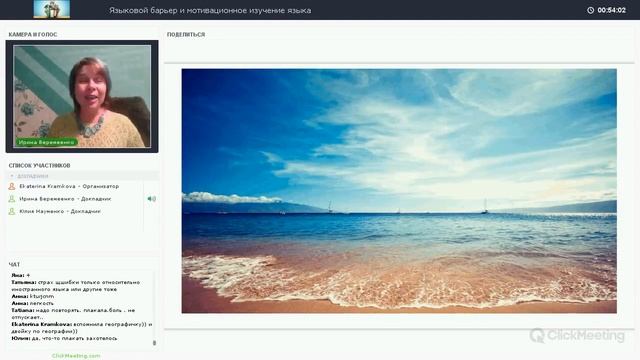
Task: Click the 'Чат' panel heading
Action: click(x=14, y=264)
